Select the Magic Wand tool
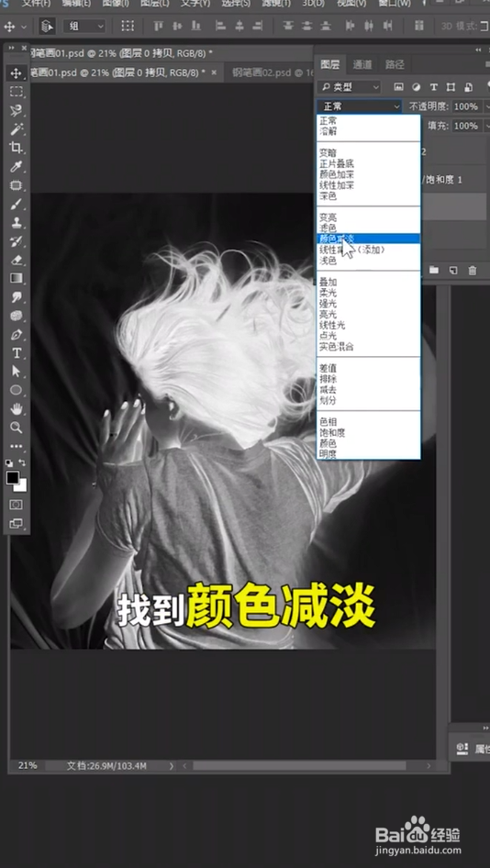Screen dimensions: 490x868 (x=16, y=129)
